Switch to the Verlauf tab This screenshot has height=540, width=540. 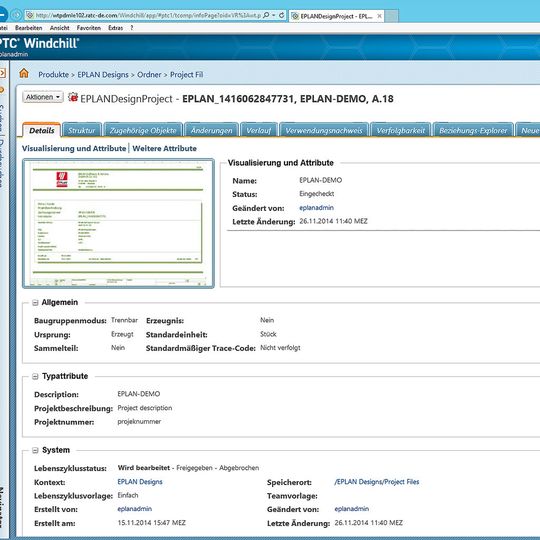[259, 130]
